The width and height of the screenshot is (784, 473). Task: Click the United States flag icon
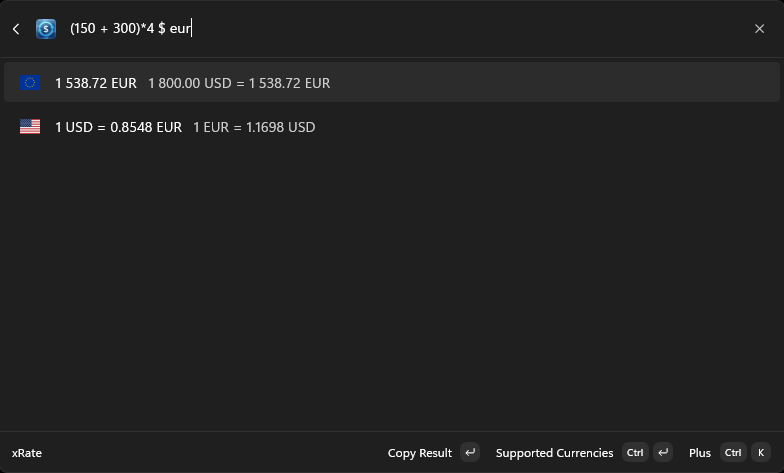(30, 126)
